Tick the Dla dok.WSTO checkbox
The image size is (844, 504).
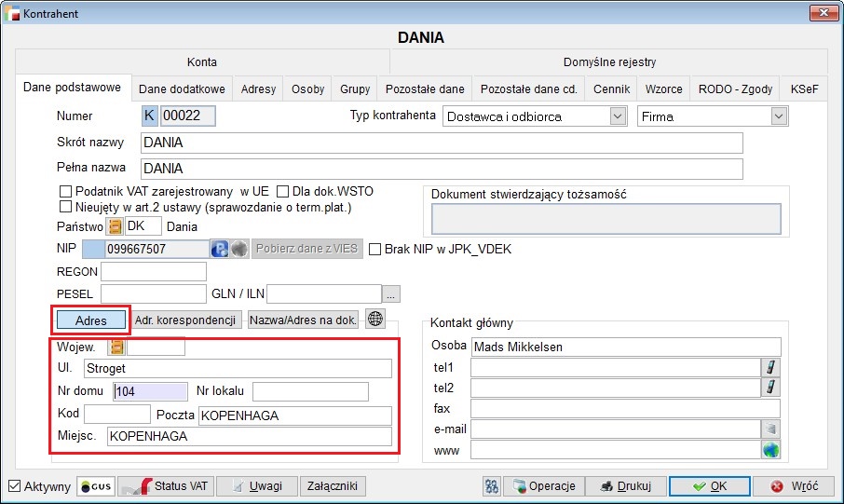point(284,192)
